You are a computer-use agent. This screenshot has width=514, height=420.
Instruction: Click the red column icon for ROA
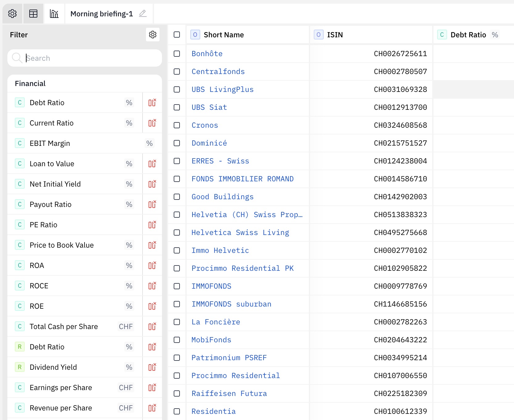152,266
